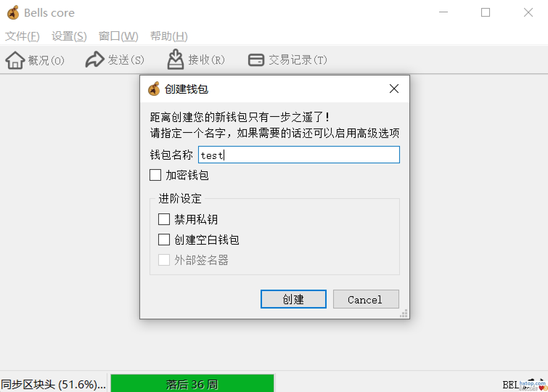Screen dimensions: 548x392
Task: Click the Bells core app logo
Action: [x=13, y=13]
